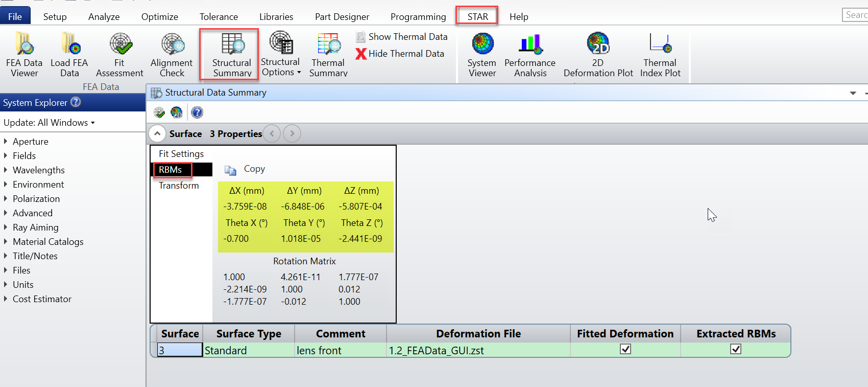The height and width of the screenshot is (387, 868).
Task: Switch to the Help tab
Action: click(x=519, y=17)
